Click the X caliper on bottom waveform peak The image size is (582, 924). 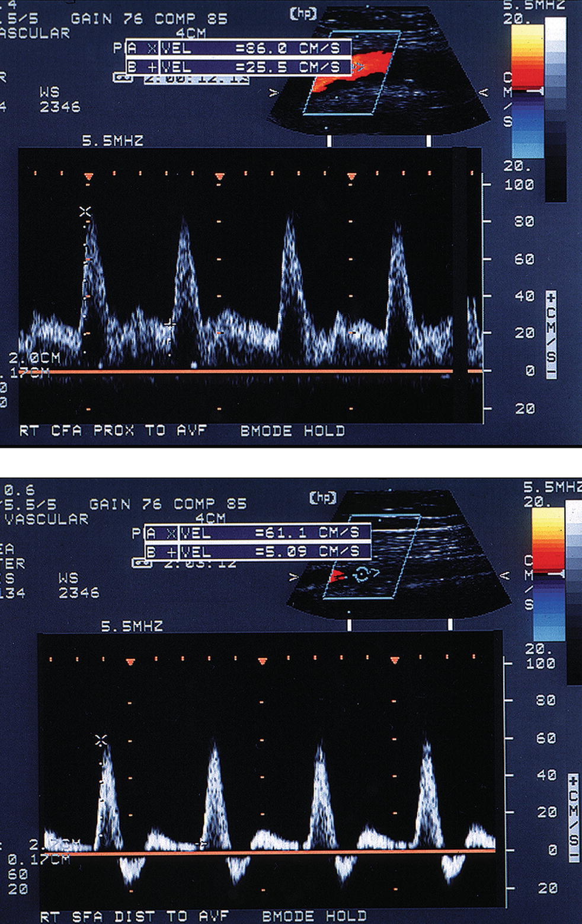pyautogui.click(x=101, y=740)
